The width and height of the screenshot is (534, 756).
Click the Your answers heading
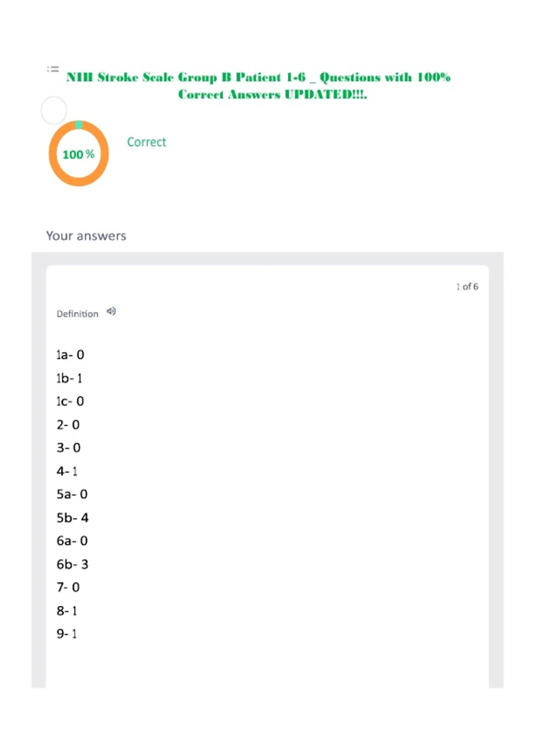point(86,236)
